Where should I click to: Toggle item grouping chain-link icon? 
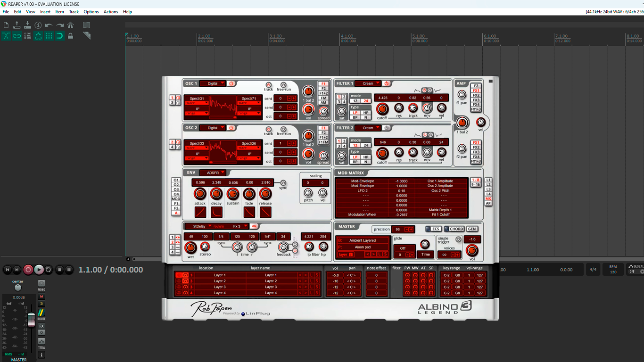pos(17,36)
